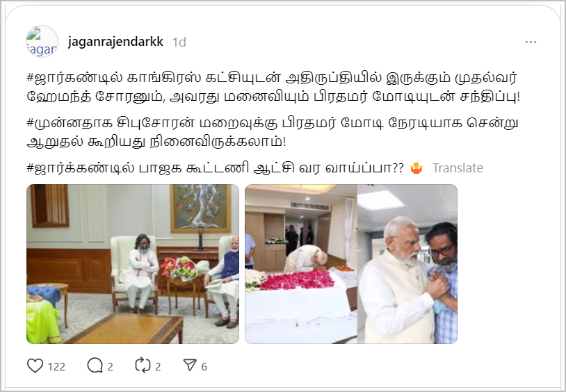Screen dimensions: 566x392
Task: Repost using the circular arrows icon
Action: (x=143, y=366)
